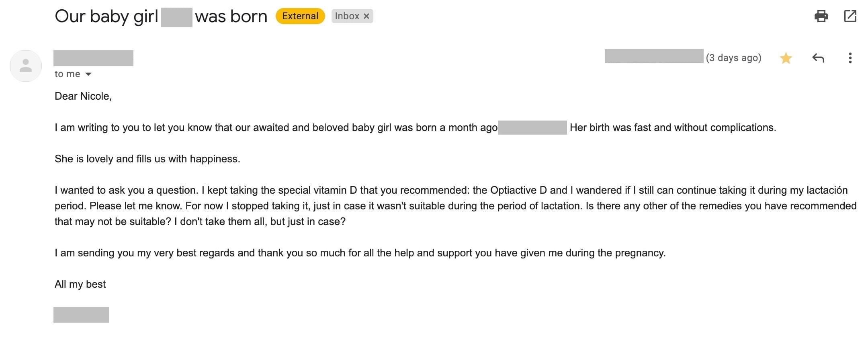
Task: Open the three-dot More options menu
Action: [850, 58]
